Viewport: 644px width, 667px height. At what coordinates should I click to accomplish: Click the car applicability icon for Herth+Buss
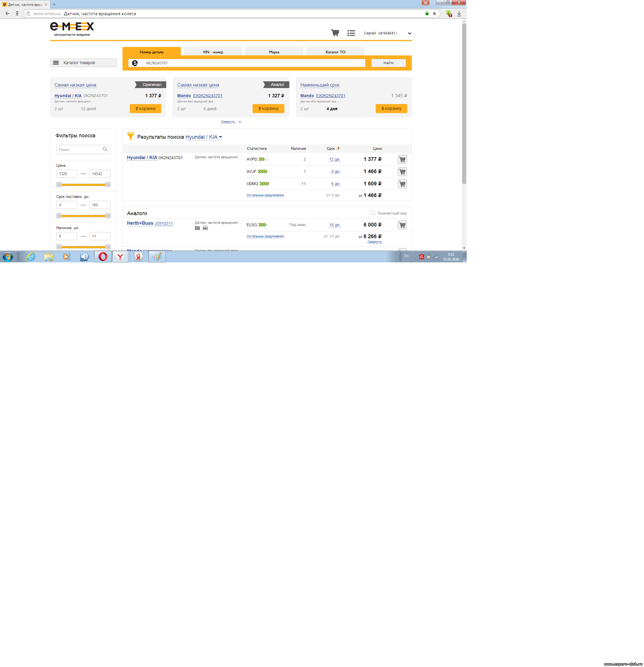coord(205,228)
